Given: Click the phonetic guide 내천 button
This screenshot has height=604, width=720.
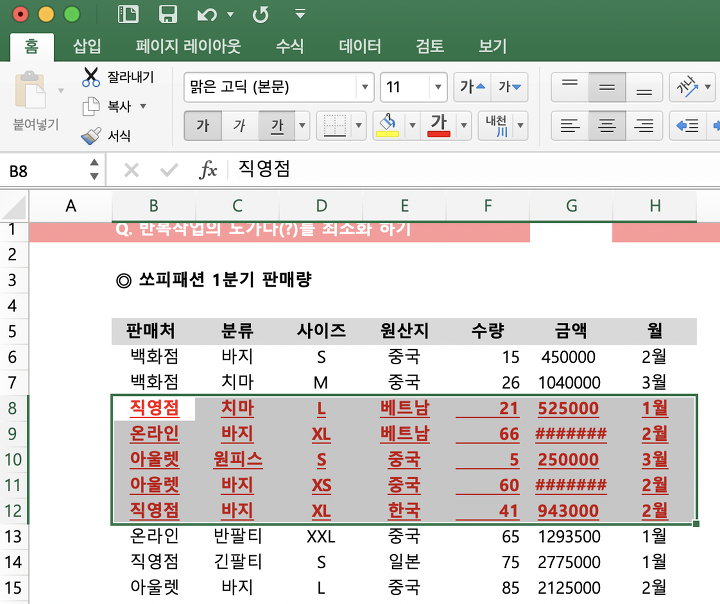Looking at the screenshot, I should coord(496,125).
